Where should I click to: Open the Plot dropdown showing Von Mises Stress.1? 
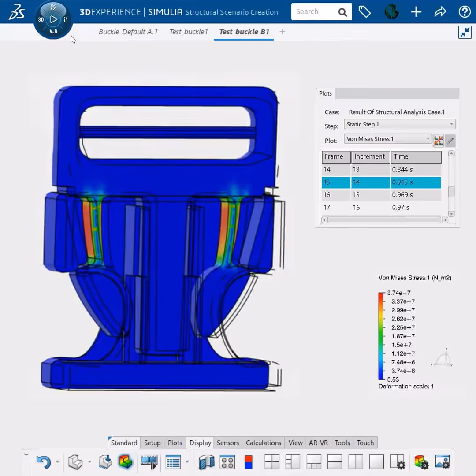tap(388, 139)
